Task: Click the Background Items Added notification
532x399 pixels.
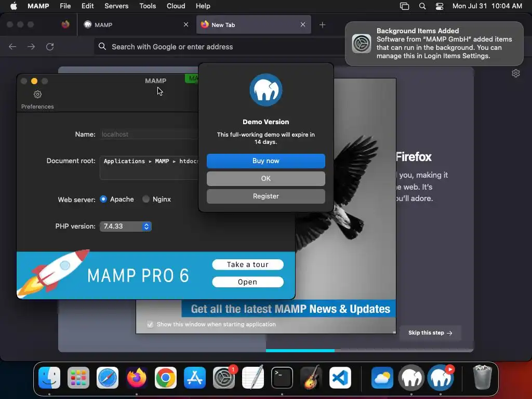Action: click(434, 44)
